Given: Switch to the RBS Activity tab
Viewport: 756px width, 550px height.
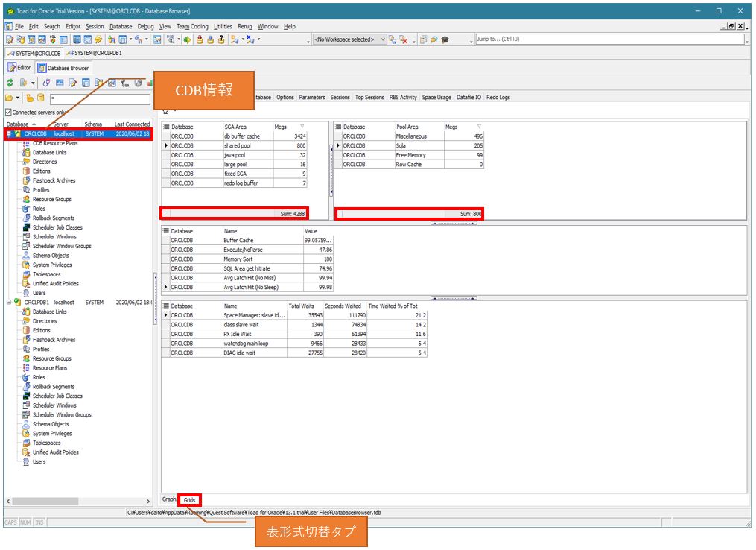Looking at the screenshot, I should tap(403, 98).
